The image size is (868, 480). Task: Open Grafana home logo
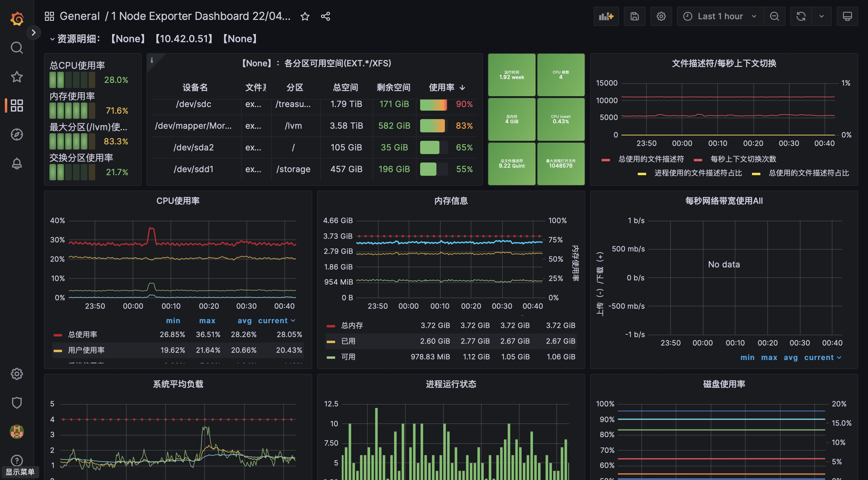point(17,18)
